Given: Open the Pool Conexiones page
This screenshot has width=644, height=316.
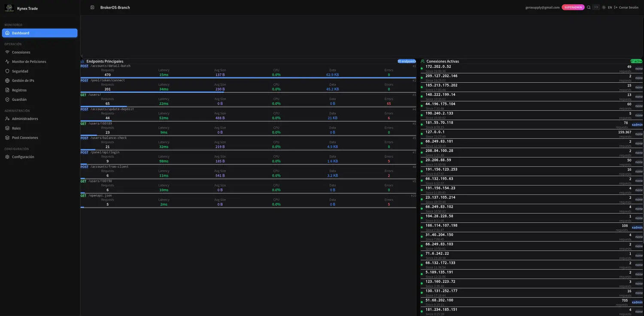Looking at the screenshot, I should [40, 138].
